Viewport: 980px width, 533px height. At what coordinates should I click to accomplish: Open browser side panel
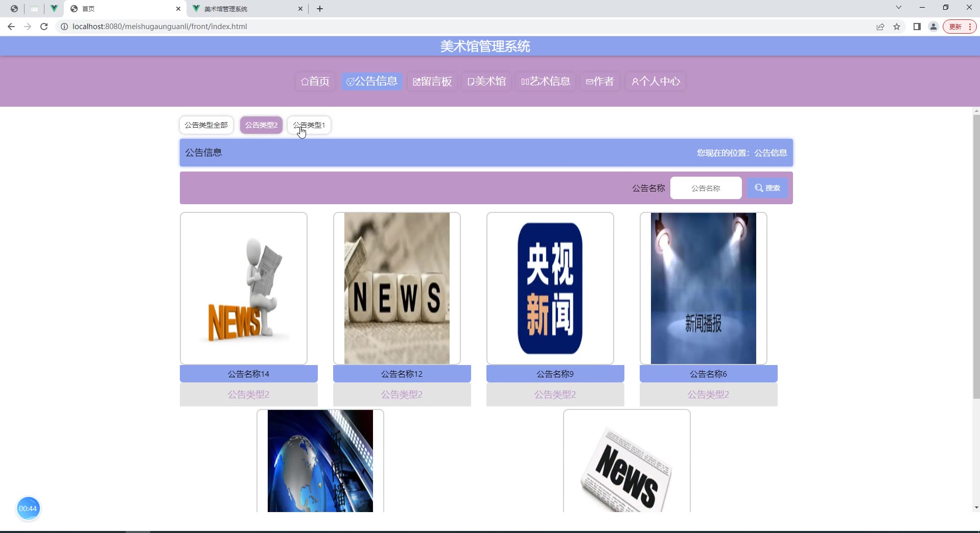coord(917,27)
